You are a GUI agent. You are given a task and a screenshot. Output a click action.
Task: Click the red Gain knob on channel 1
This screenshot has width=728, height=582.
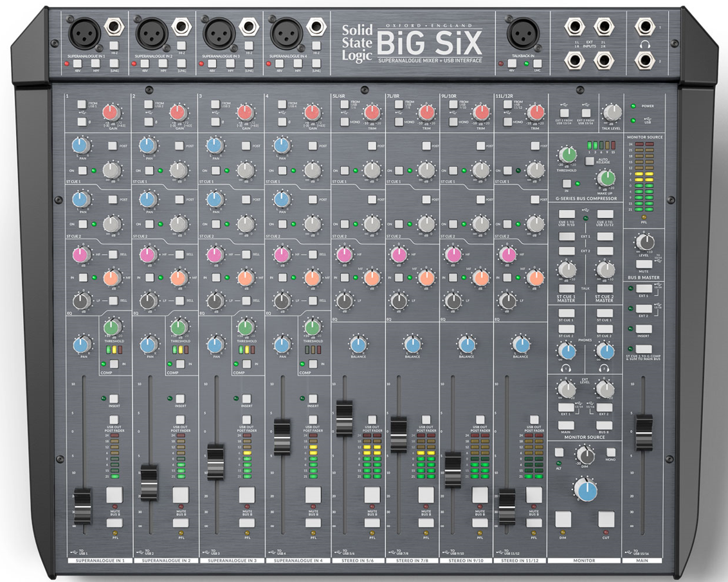(x=111, y=113)
